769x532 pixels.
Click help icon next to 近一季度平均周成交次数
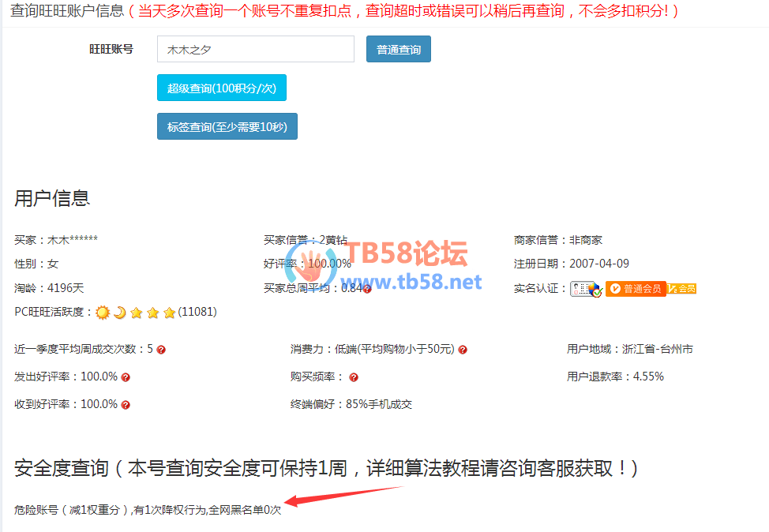click(x=161, y=350)
